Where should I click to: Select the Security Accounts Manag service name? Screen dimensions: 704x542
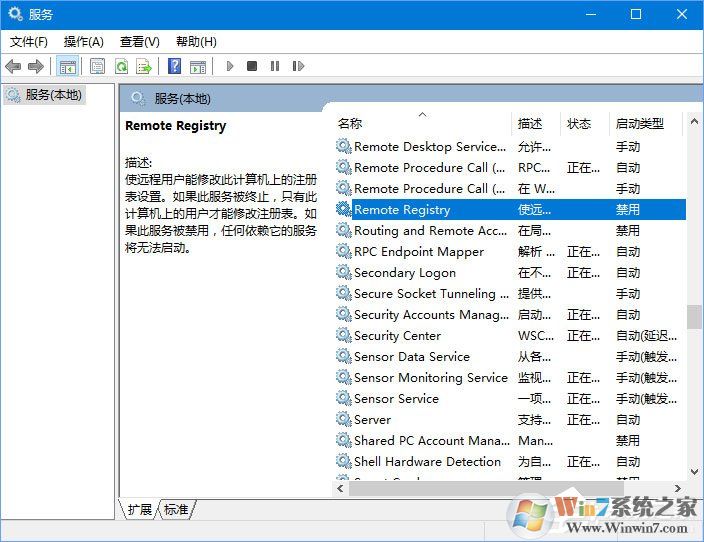tap(431, 315)
